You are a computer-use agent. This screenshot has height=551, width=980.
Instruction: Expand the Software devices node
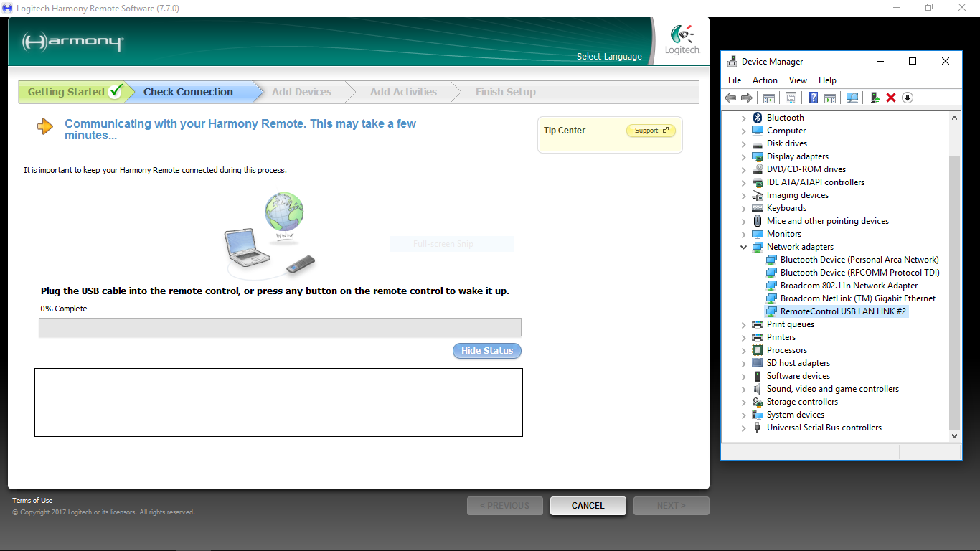coord(743,376)
